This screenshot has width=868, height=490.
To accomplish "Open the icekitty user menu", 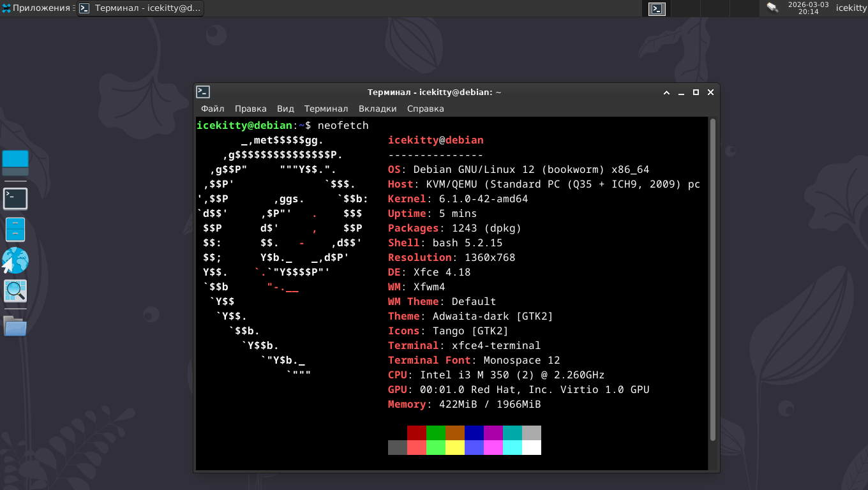I will pos(851,8).
